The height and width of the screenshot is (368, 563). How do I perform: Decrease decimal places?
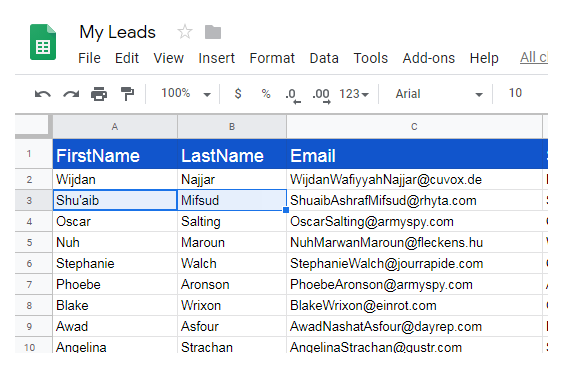pos(293,96)
